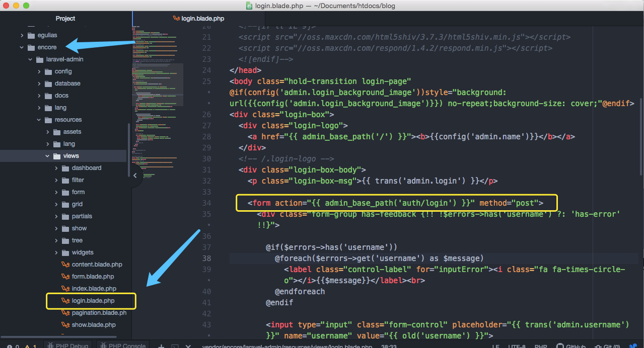
Task: Click the egulias folder icon
Action: (x=31, y=35)
